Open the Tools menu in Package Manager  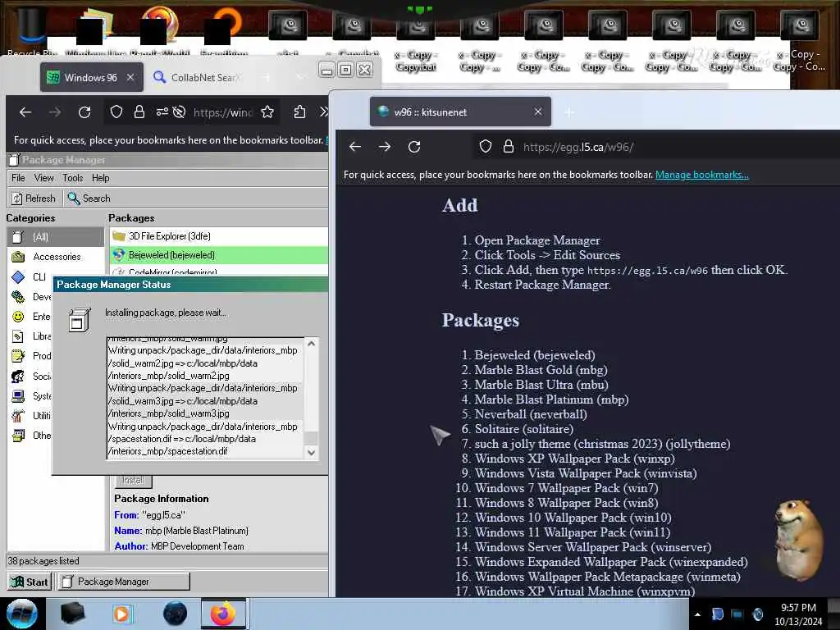click(72, 178)
